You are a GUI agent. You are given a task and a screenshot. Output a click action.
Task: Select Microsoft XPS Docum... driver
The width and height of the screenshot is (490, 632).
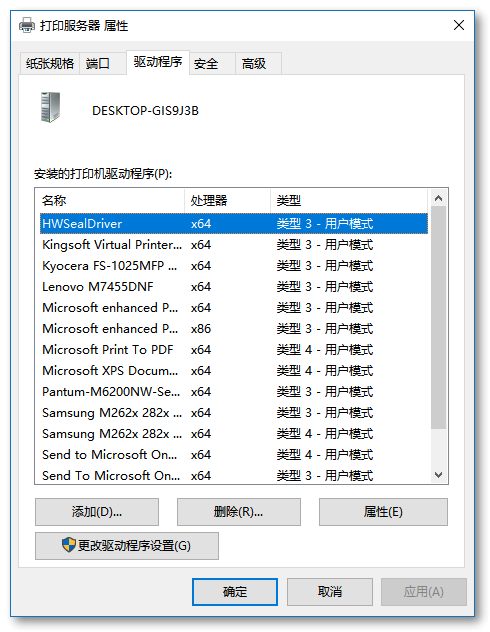234,370
